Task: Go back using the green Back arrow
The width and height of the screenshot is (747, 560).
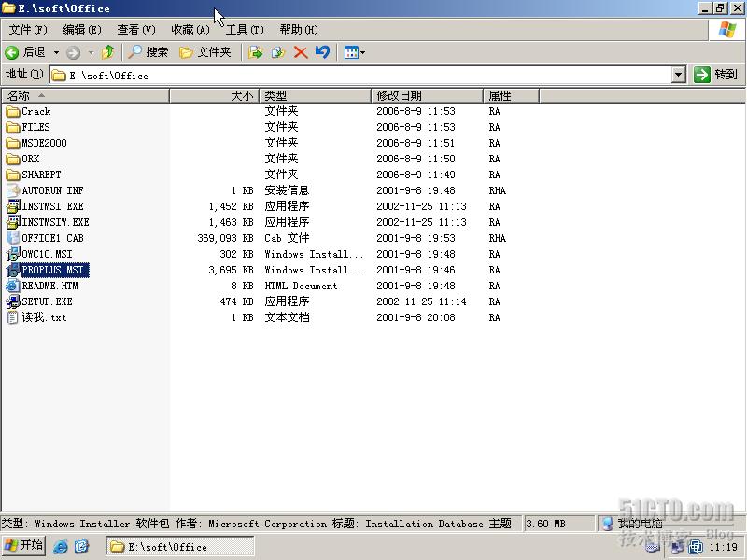Action: coord(25,52)
